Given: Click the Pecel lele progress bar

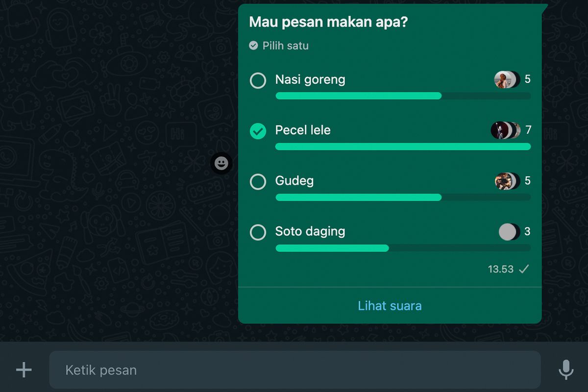Looking at the screenshot, I should click(x=403, y=147).
